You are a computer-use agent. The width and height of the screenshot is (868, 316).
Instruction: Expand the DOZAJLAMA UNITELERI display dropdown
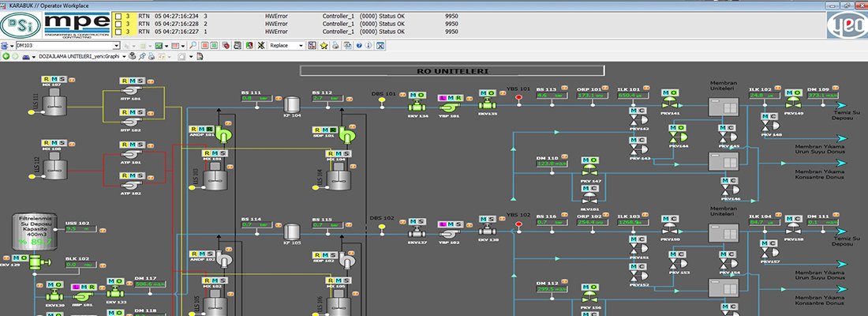(125, 57)
